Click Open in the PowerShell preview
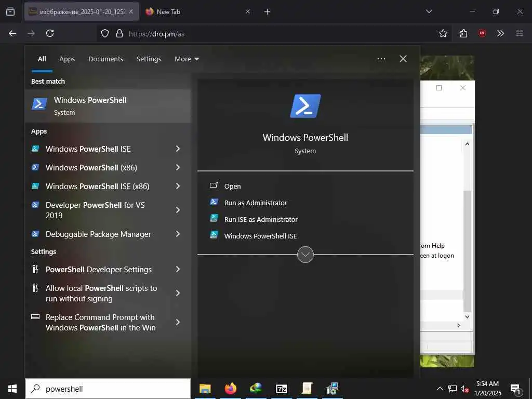Viewport: 532px width, 399px height. (232, 187)
